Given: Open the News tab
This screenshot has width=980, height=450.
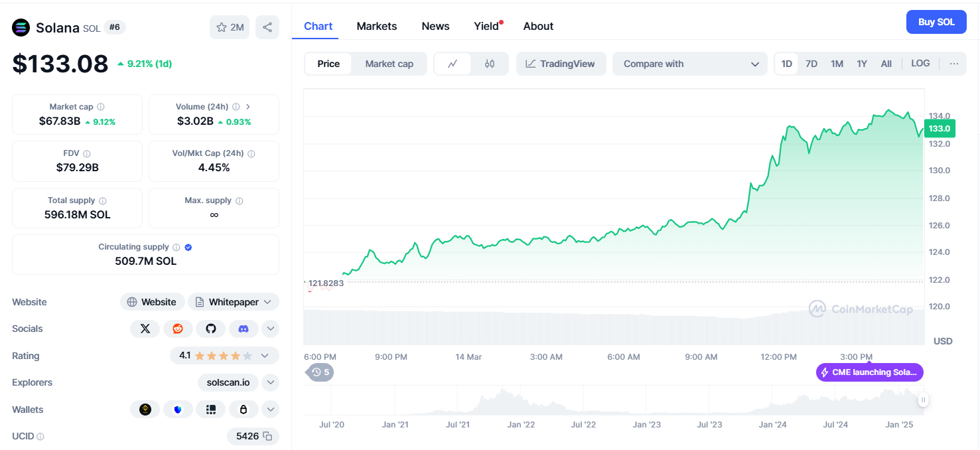Looking at the screenshot, I should coord(435,26).
